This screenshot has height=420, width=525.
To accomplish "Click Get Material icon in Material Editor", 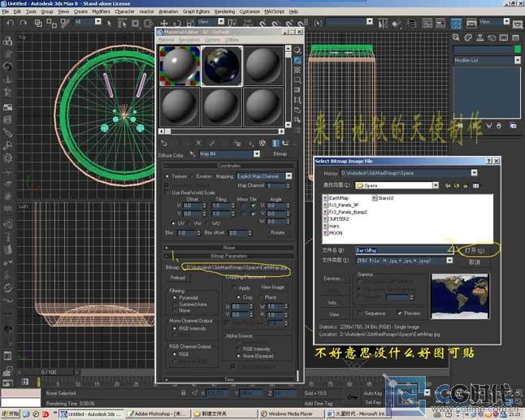I will [x=164, y=143].
